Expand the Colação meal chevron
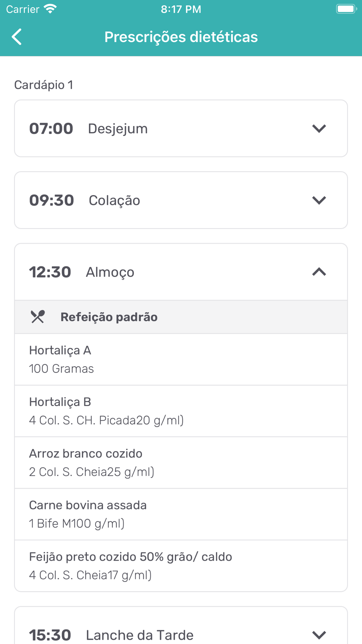362x644 pixels. pos(319,200)
